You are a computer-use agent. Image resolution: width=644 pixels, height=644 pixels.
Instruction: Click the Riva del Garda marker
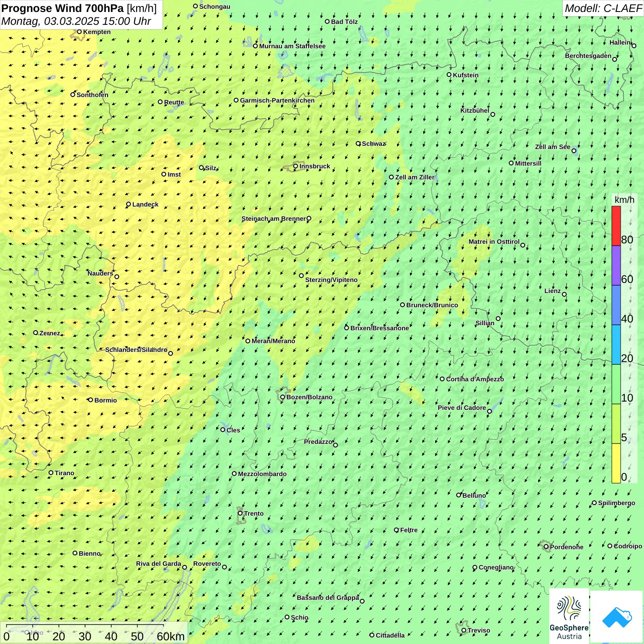coord(185,567)
